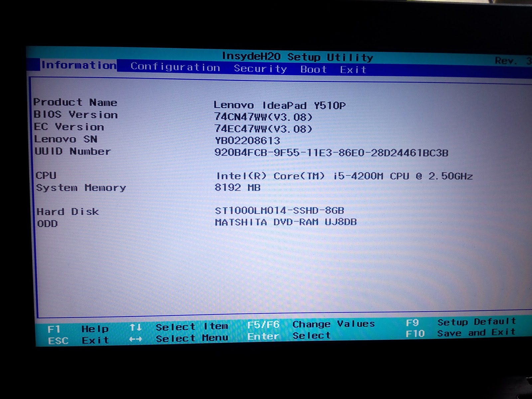Image resolution: width=532 pixels, height=399 pixels.
Task: Click the up/down arrows icon
Action: click(x=136, y=328)
